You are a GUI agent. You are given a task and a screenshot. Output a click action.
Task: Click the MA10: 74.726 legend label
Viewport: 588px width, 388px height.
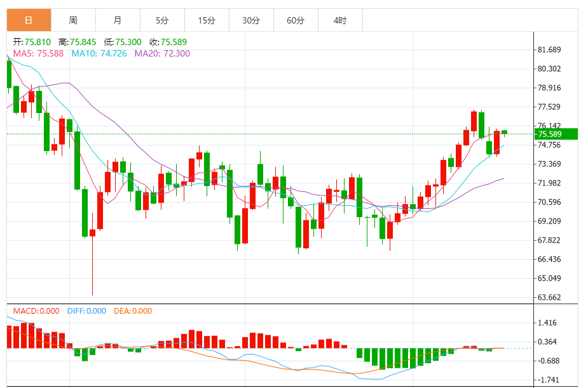pos(99,53)
